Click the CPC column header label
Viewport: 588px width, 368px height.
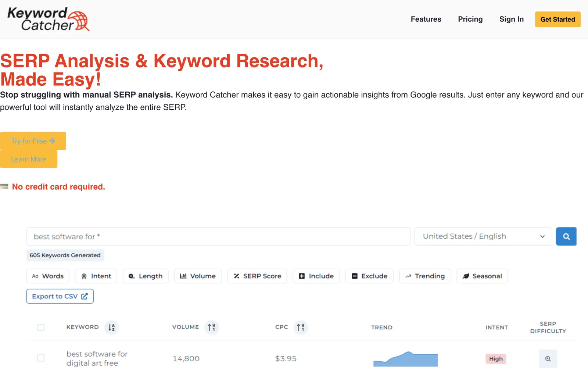[282, 327]
